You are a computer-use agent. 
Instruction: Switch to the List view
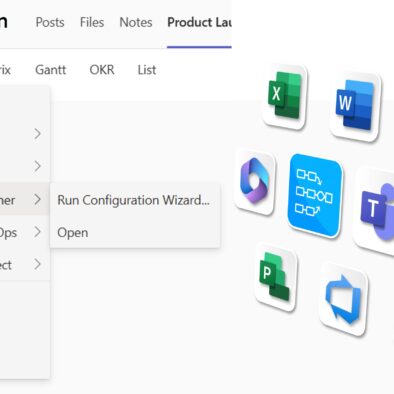147,70
